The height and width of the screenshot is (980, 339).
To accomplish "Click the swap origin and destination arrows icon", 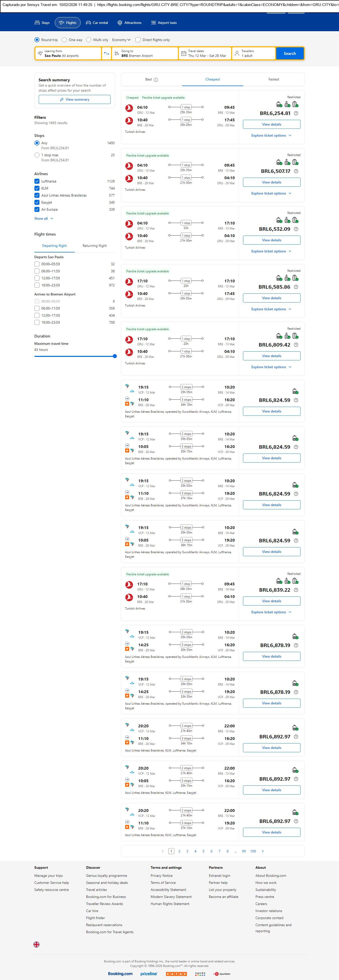I will 106,53.
